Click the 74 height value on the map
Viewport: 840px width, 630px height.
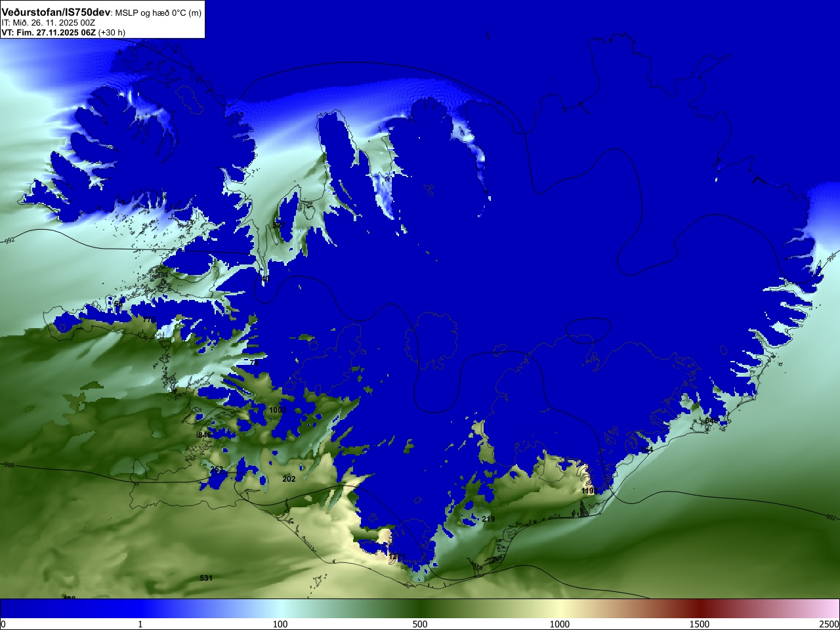pyautogui.click(x=255, y=362)
